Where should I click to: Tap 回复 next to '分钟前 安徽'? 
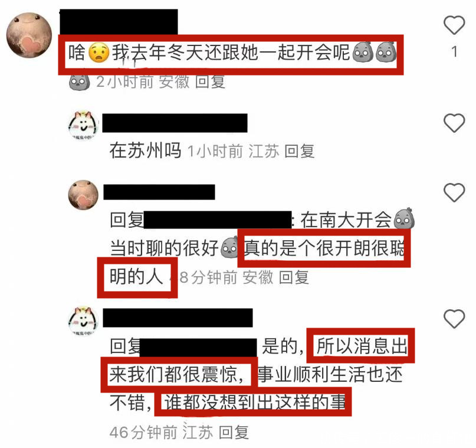pyautogui.click(x=294, y=277)
